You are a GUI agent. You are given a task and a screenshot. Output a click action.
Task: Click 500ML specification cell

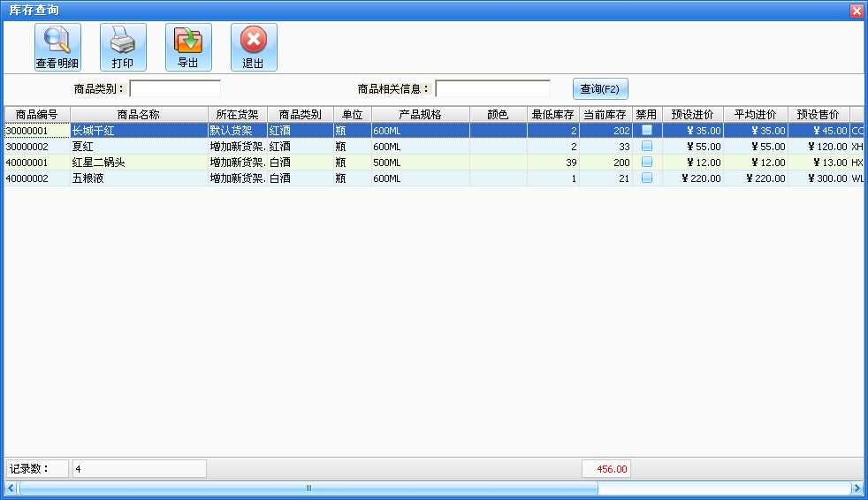tap(421, 163)
